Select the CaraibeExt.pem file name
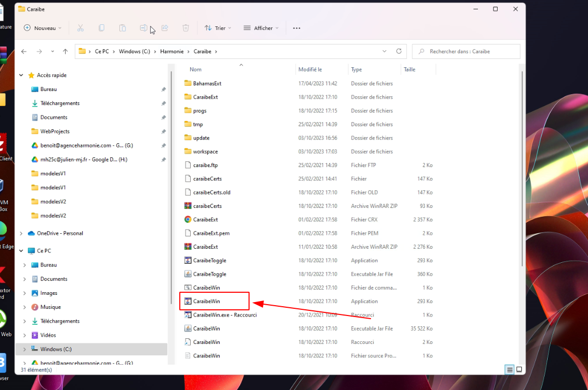Screen dimensions: 588x390 coord(211,233)
